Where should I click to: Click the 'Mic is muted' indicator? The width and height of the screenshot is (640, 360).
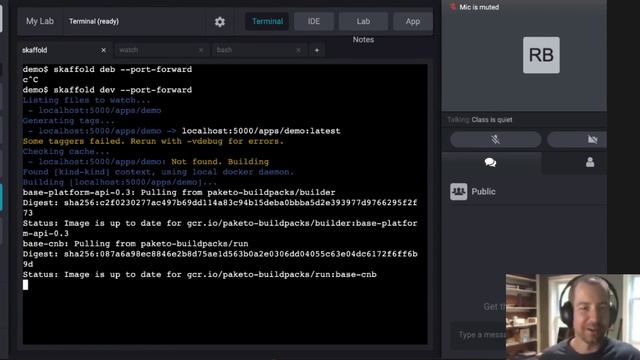tap(474, 7)
